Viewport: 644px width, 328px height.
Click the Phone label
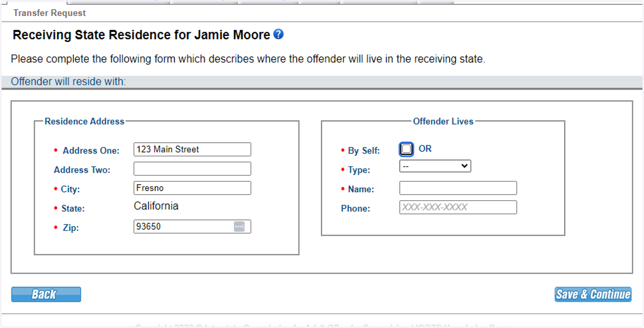[356, 209]
